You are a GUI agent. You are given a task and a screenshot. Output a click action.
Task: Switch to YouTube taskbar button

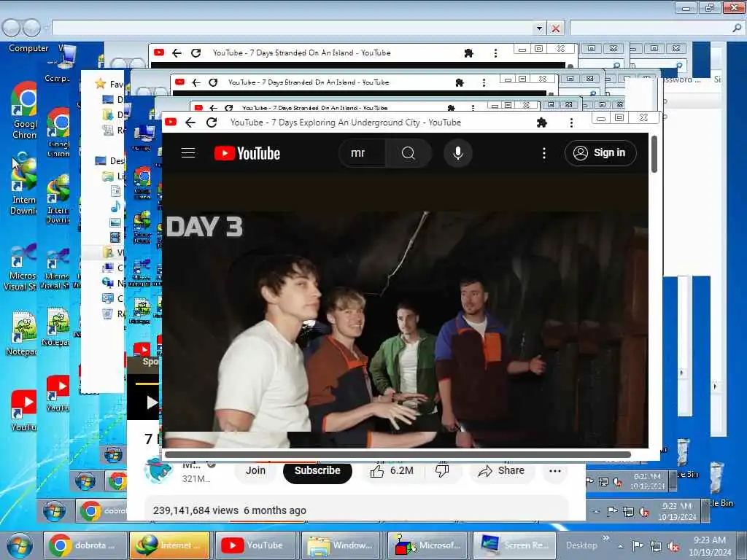[257, 545]
